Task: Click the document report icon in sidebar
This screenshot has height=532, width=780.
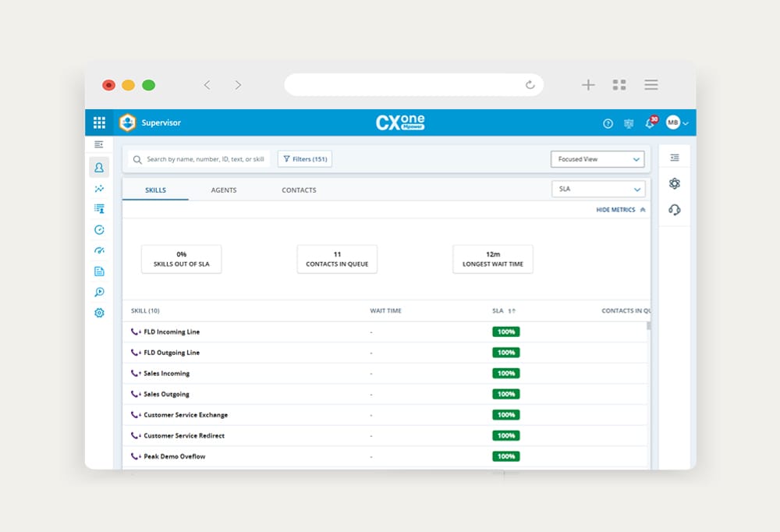Action: [x=99, y=271]
